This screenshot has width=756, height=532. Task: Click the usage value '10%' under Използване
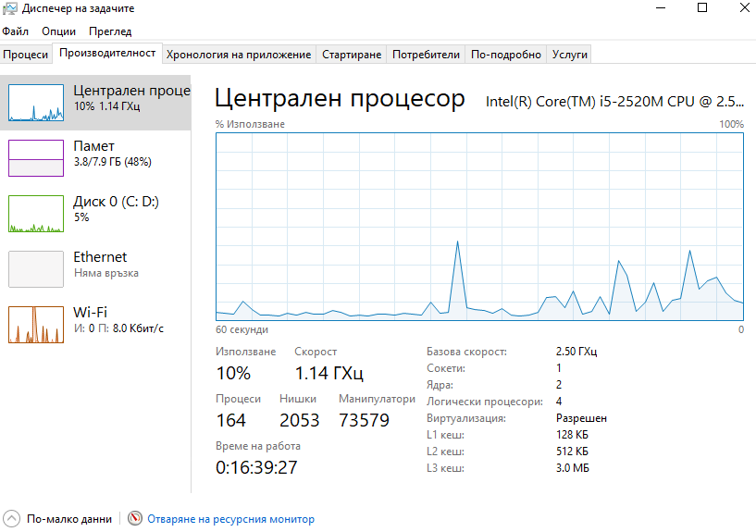[x=233, y=373]
